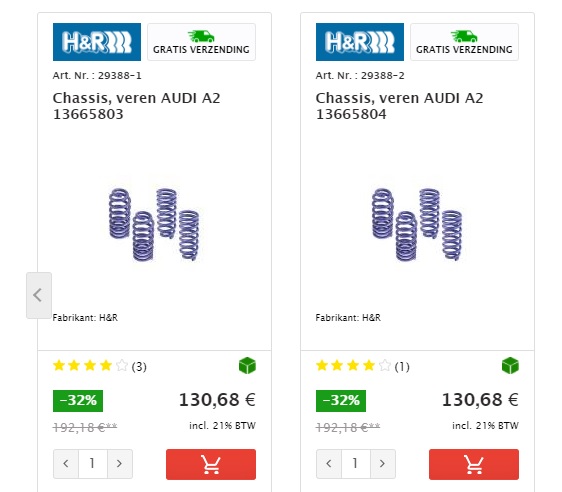Click green stock box icon for 29388-1
Viewport: 562px width, 492px height.
click(x=247, y=366)
